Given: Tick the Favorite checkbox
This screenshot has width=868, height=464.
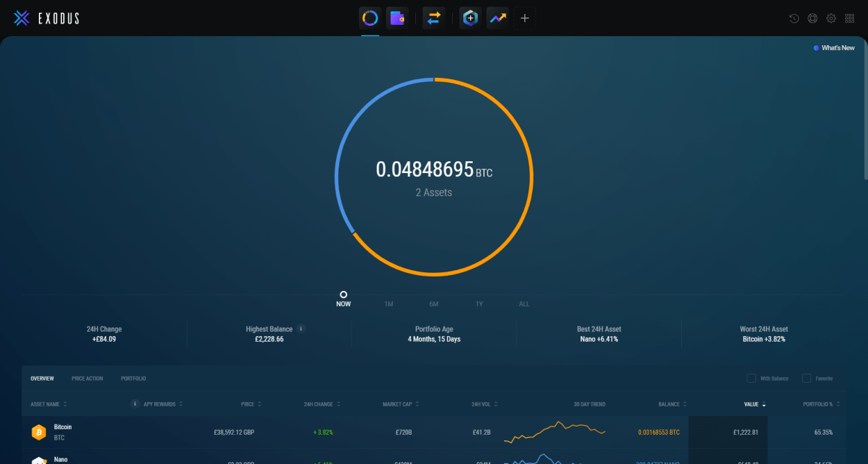Looking at the screenshot, I should [806, 379].
